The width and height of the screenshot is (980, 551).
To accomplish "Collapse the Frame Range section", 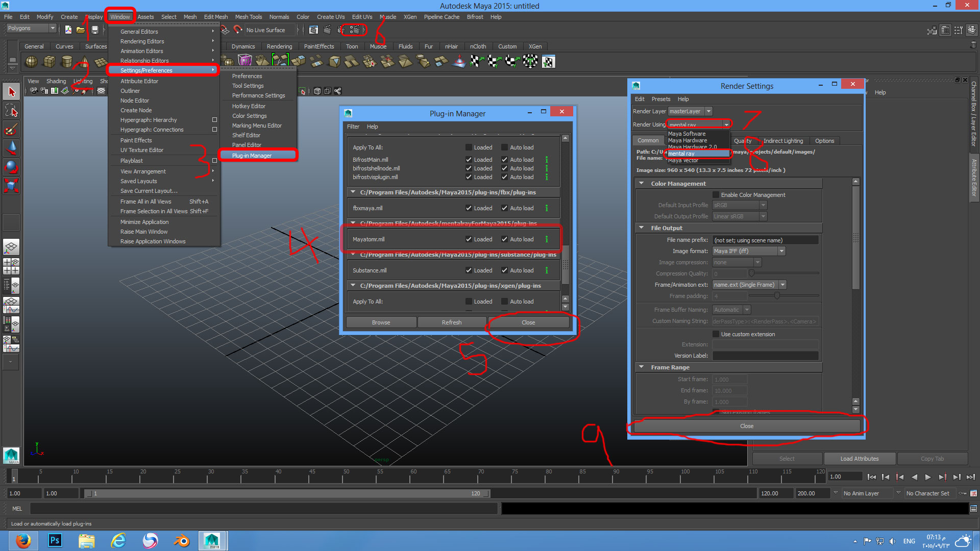I will tap(641, 367).
